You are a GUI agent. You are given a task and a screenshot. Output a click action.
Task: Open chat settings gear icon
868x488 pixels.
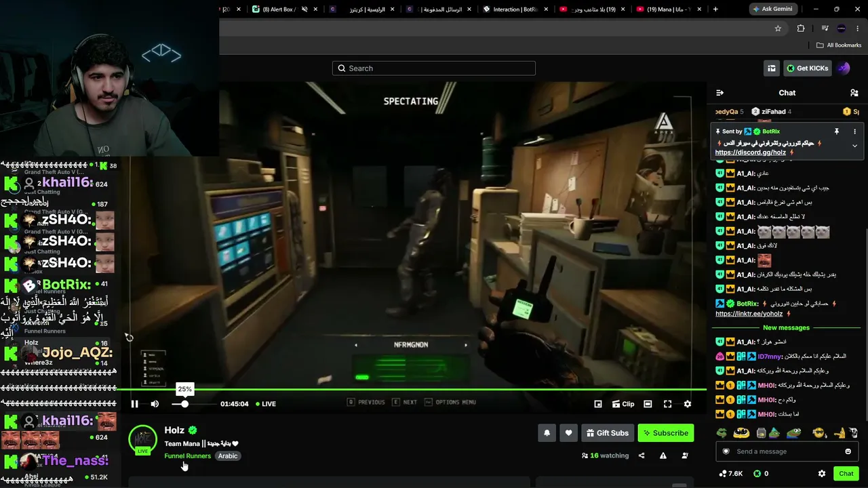pos(822,474)
